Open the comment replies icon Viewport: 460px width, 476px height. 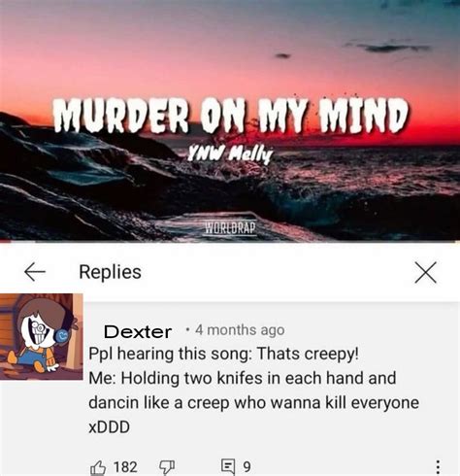[x=228, y=466]
